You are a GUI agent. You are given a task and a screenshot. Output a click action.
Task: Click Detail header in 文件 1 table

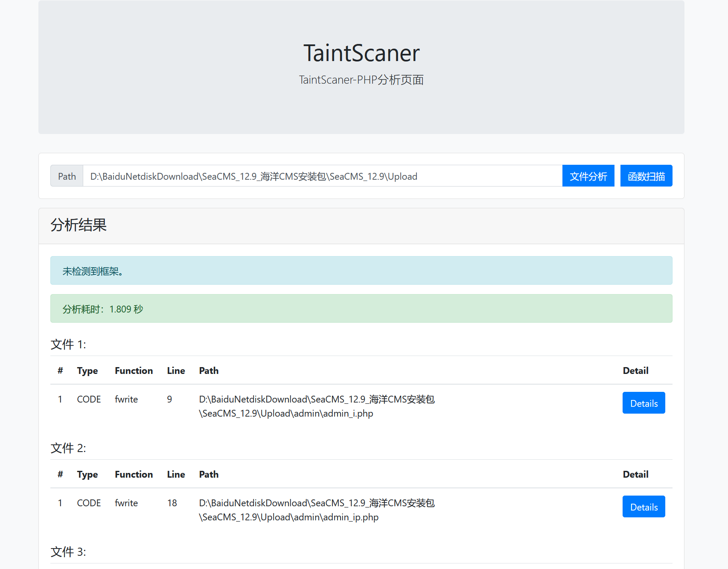635,371
